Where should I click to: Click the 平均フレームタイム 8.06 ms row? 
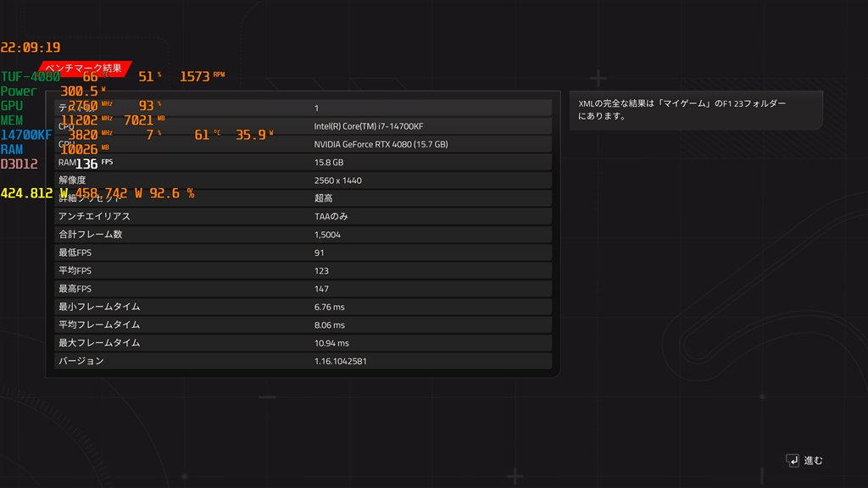point(303,324)
